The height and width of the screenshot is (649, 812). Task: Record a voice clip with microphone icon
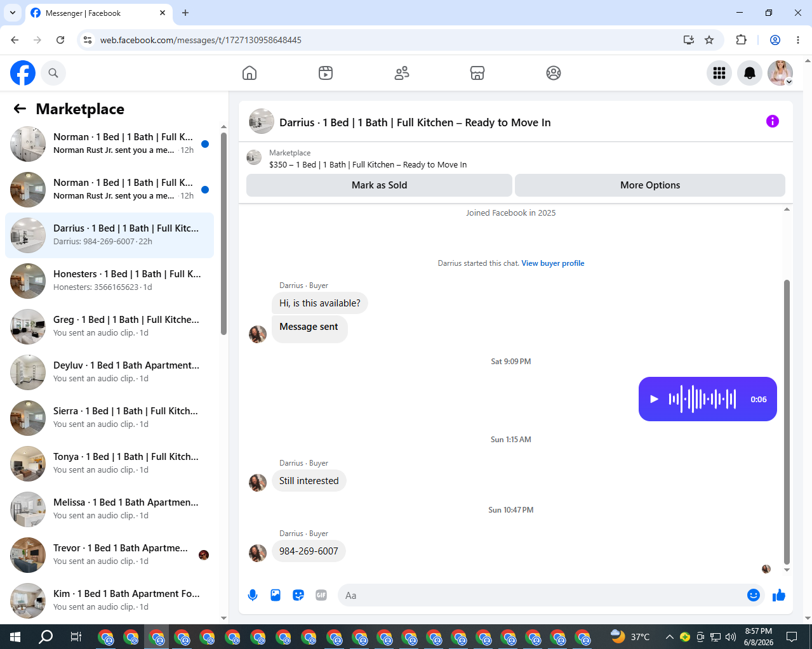pos(253,595)
